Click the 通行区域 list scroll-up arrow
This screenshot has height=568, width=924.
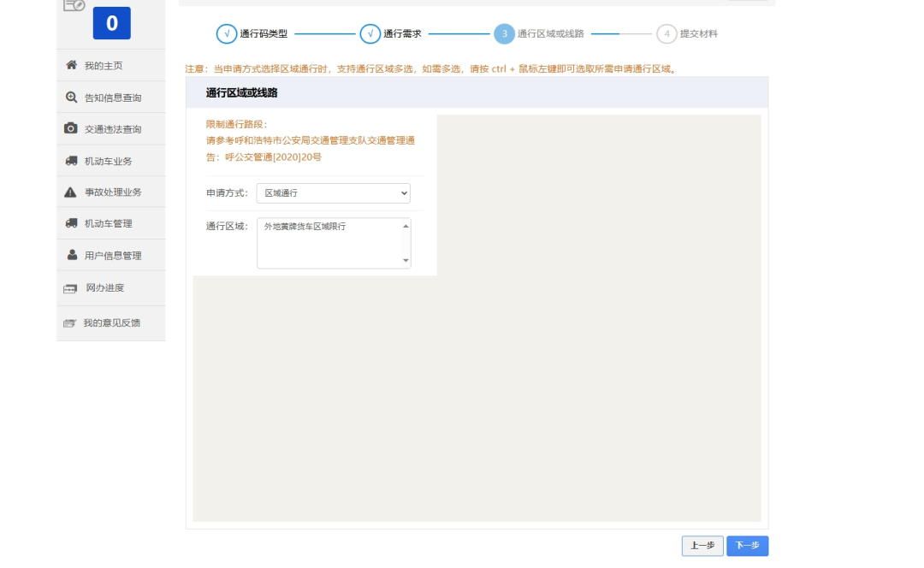click(x=406, y=226)
